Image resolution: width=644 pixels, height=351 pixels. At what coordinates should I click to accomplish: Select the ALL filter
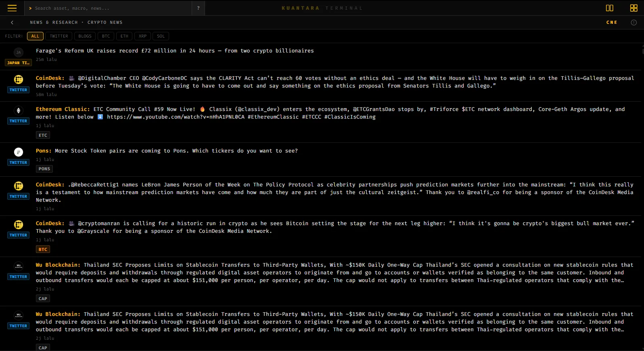(35, 36)
